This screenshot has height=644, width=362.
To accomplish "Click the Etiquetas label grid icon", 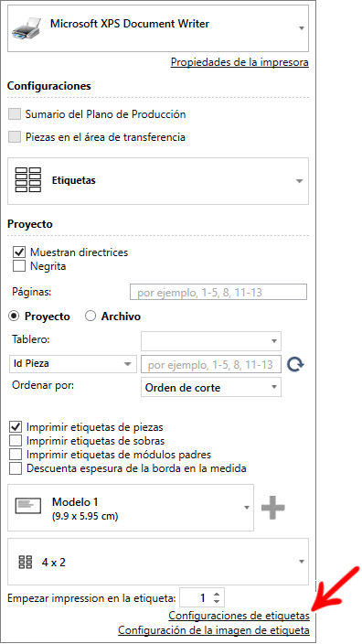I will (28, 180).
